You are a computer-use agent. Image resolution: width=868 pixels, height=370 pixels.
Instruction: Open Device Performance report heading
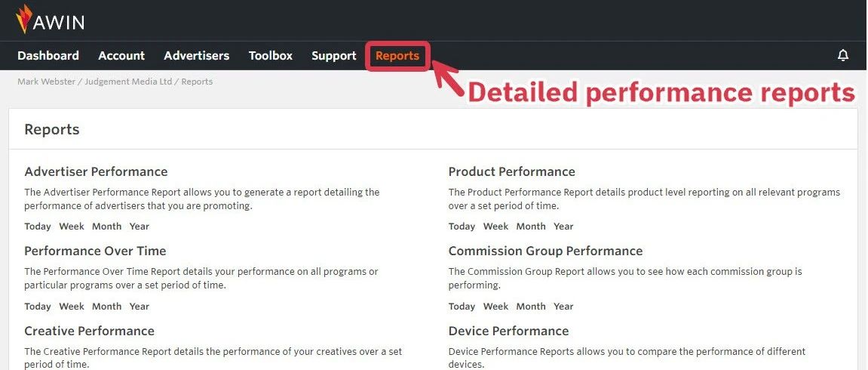click(x=508, y=331)
